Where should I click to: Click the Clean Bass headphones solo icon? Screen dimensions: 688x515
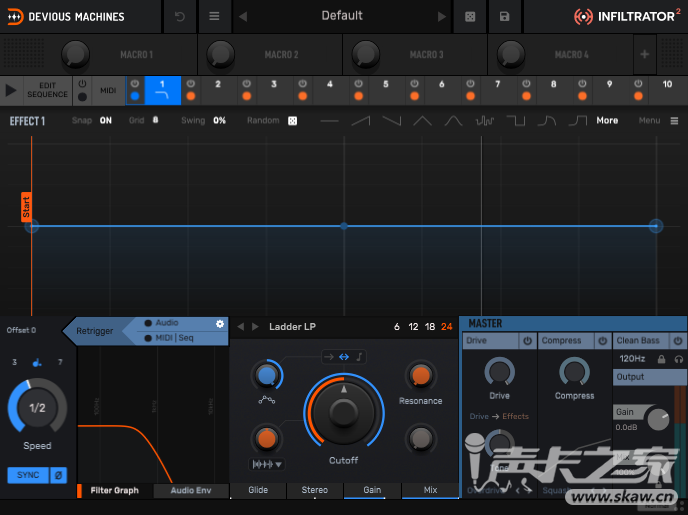(678, 359)
